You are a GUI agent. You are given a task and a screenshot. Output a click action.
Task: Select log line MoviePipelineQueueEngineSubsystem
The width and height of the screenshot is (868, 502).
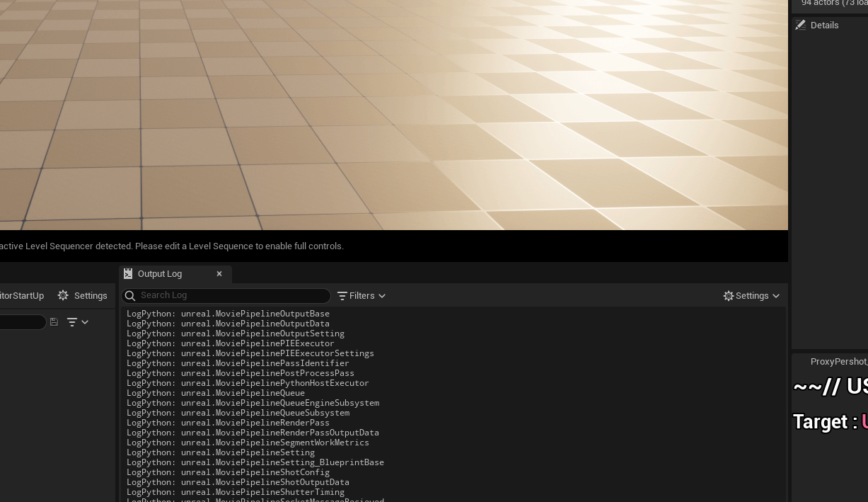pos(253,403)
